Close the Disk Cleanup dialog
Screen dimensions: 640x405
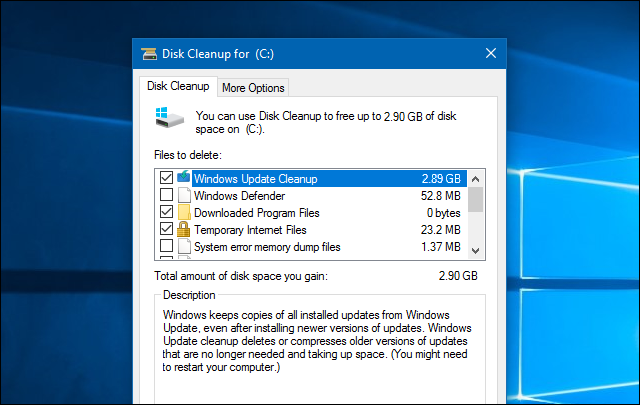(490, 54)
